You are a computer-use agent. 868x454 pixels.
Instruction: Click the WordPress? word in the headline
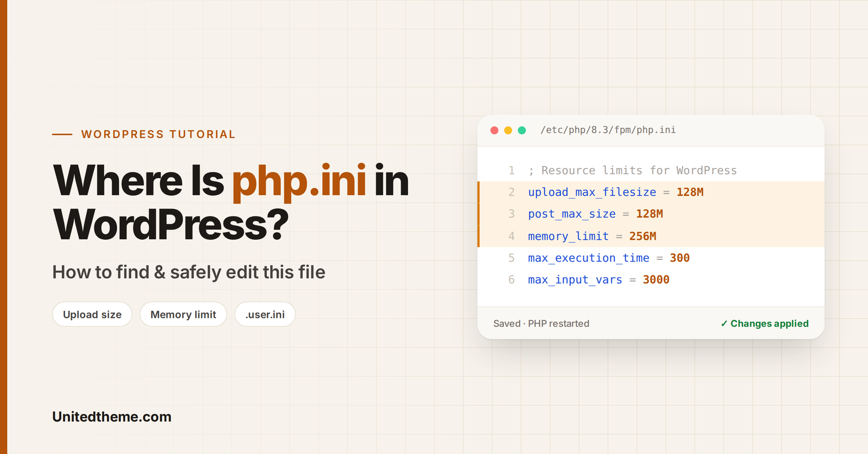click(x=171, y=225)
